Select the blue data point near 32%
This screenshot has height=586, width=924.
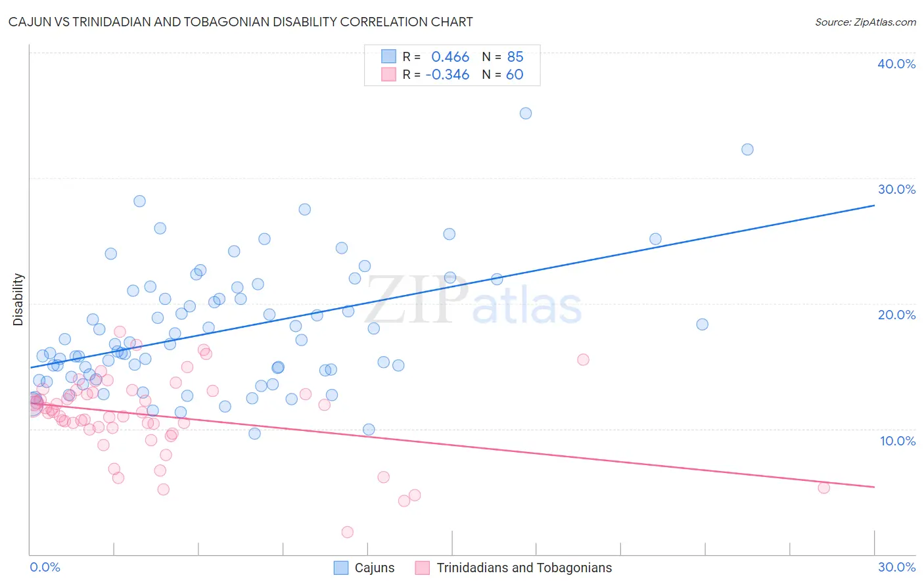click(x=747, y=149)
